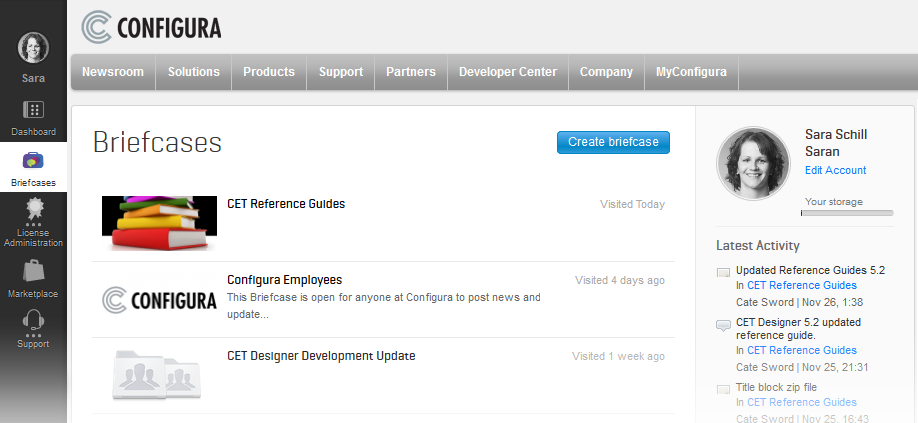Open the MyConfigura menu item
918x423 pixels.
pyautogui.click(x=691, y=72)
